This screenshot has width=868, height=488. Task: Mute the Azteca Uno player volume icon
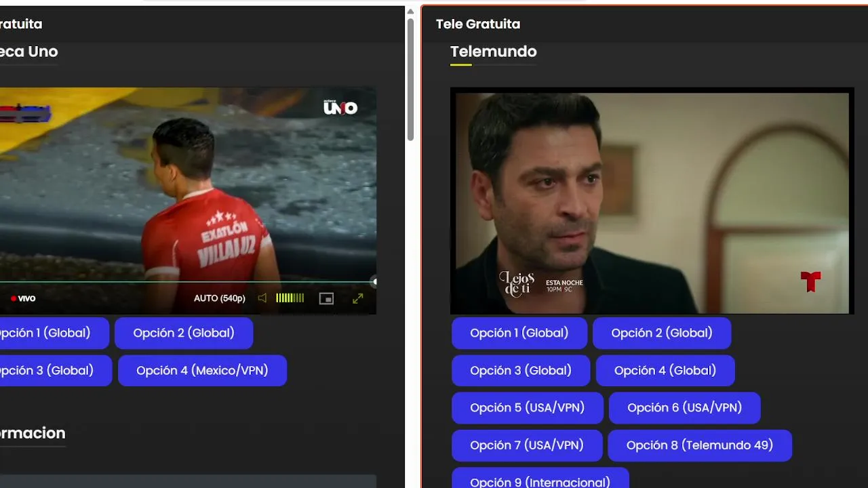pos(262,298)
